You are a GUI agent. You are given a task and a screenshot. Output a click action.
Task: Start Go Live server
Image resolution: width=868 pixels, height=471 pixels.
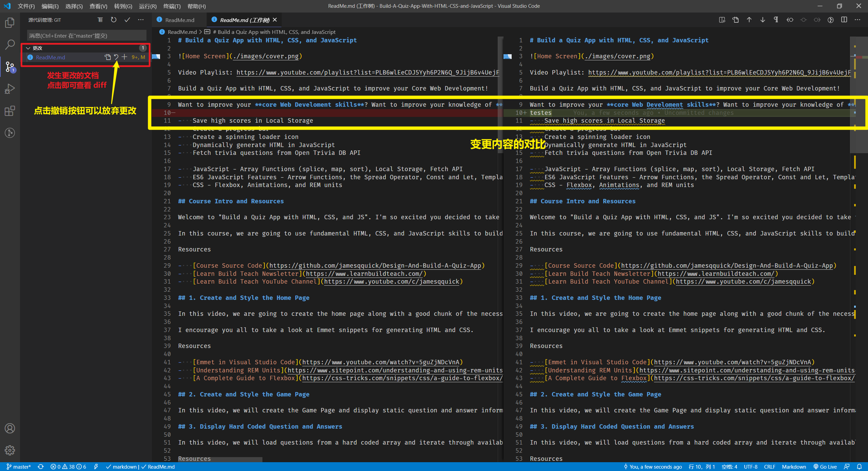[x=825, y=467]
